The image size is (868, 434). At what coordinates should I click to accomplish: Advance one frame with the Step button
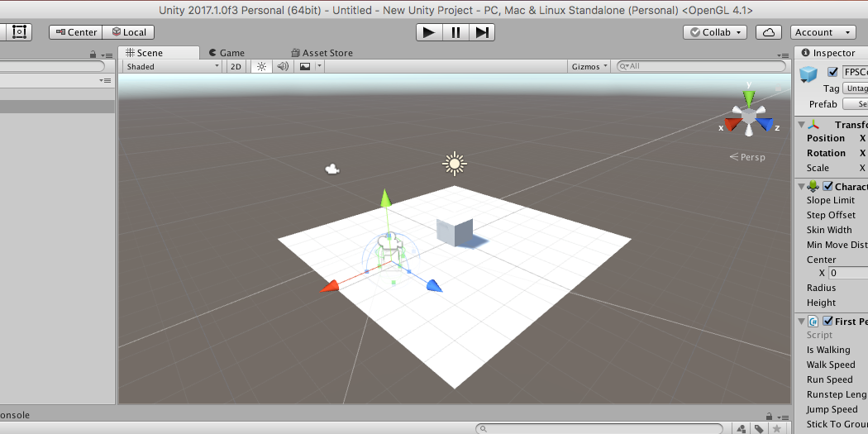click(x=482, y=32)
